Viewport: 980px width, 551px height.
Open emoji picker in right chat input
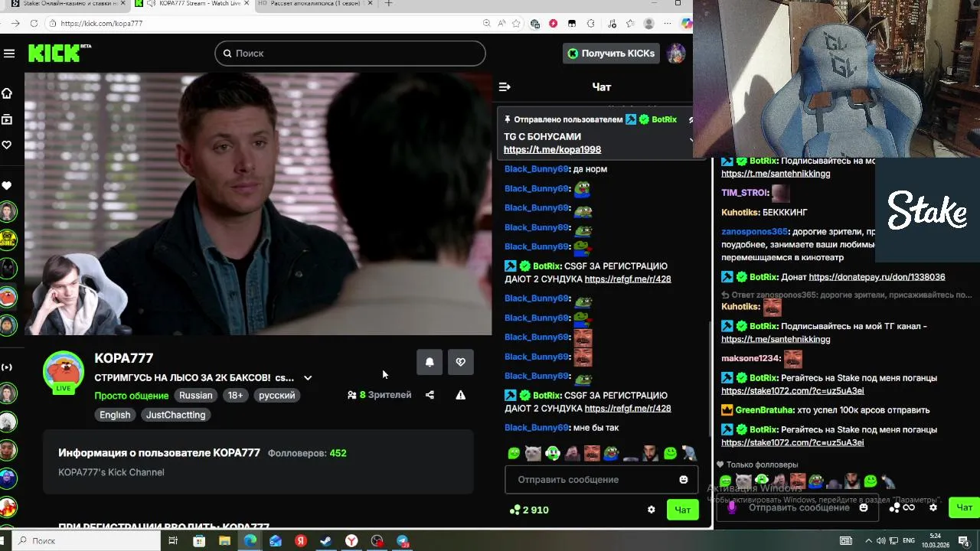tap(864, 507)
